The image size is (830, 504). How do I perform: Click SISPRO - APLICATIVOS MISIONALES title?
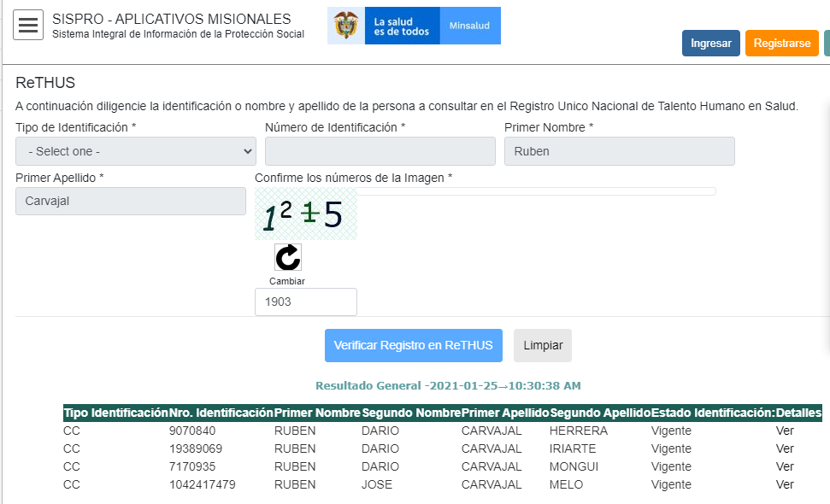[x=172, y=19]
